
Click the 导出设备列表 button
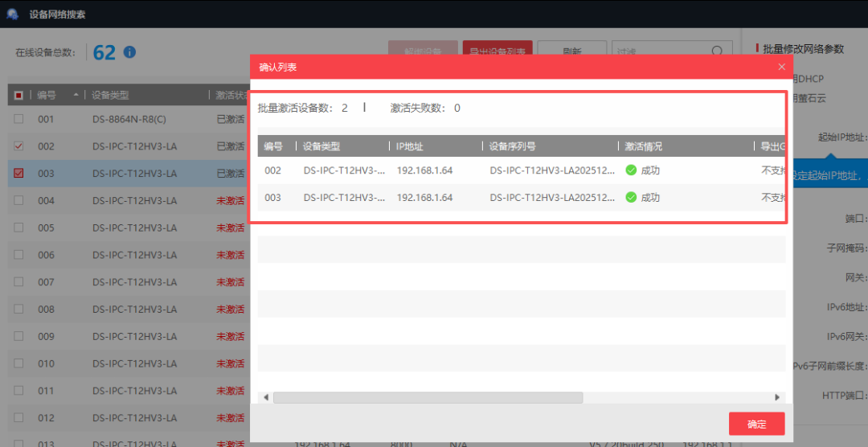497,52
